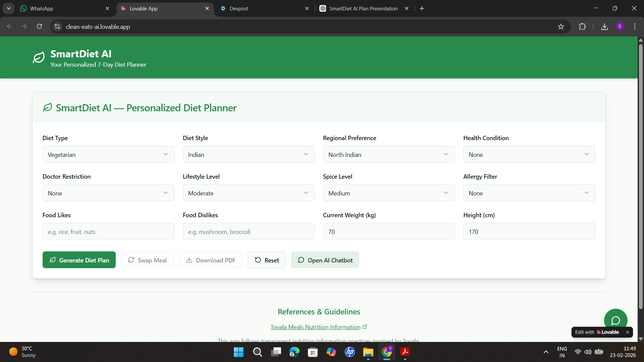
Task: Open the Tovala Meals Nutrition Information link
Action: (x=315, y=327)
